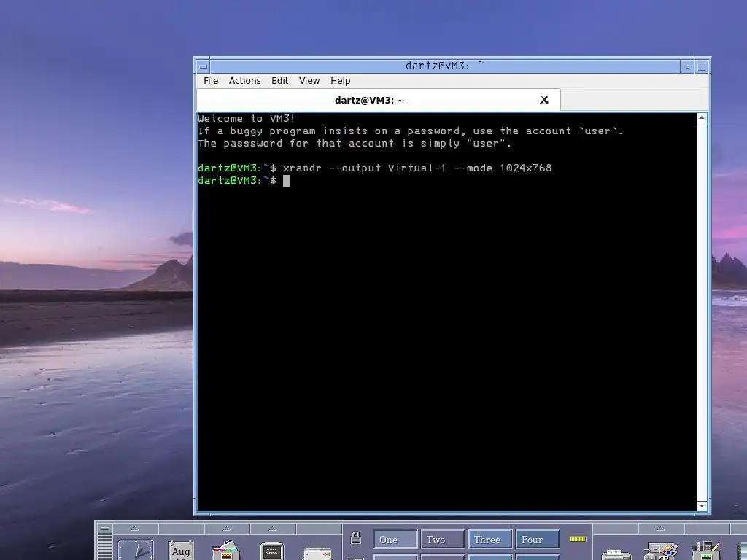747x560 pixels.
Task: Open the window menu button in terminal title bar
Action: click(203, 66)
